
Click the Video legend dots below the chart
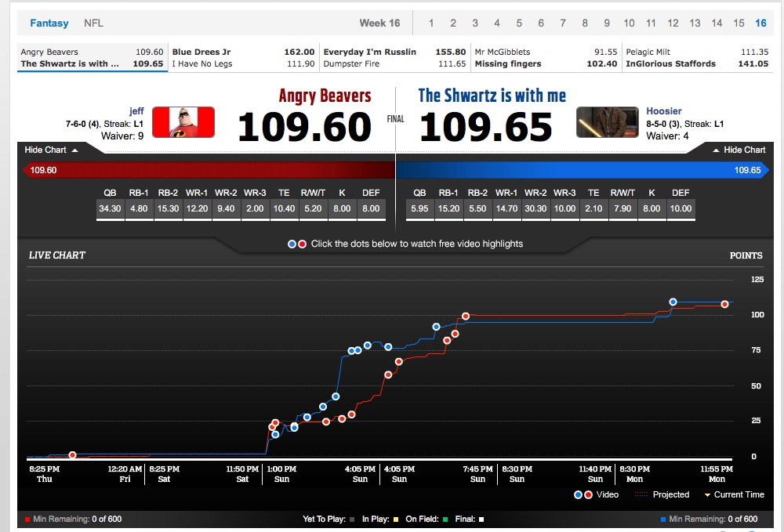[583, 494]
